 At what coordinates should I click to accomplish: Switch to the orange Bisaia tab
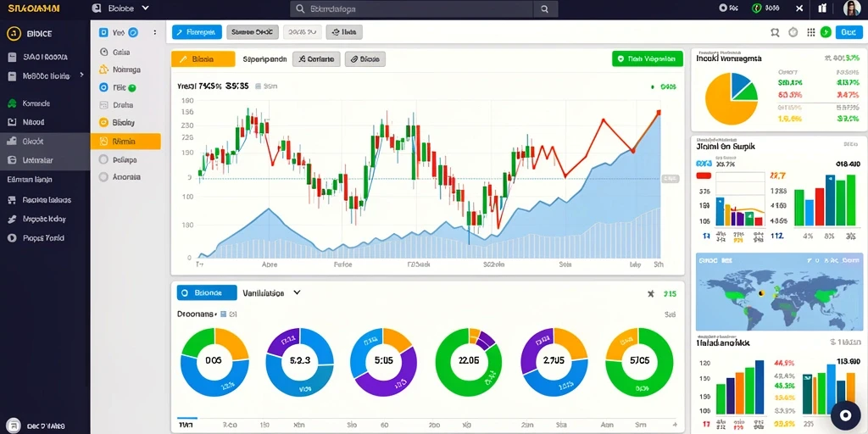click(x=203, y=58)
